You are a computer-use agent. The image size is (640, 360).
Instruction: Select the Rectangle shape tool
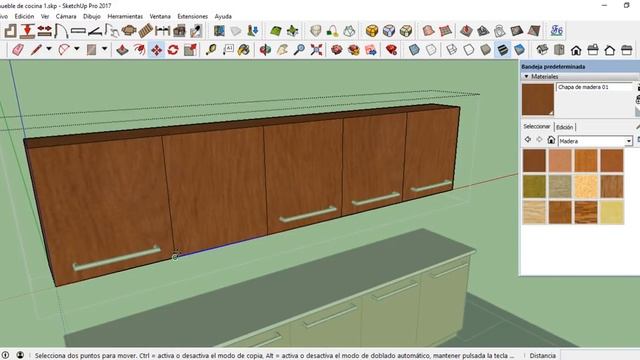[x=91, y=50]
